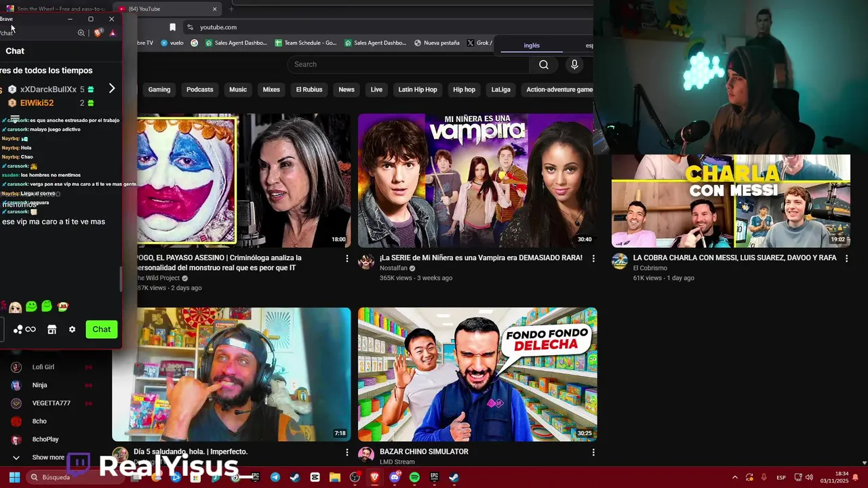This screenshot has height=488, width=868.
Task: Open Nueva pestaña bookmark
Action: [437, 43]
